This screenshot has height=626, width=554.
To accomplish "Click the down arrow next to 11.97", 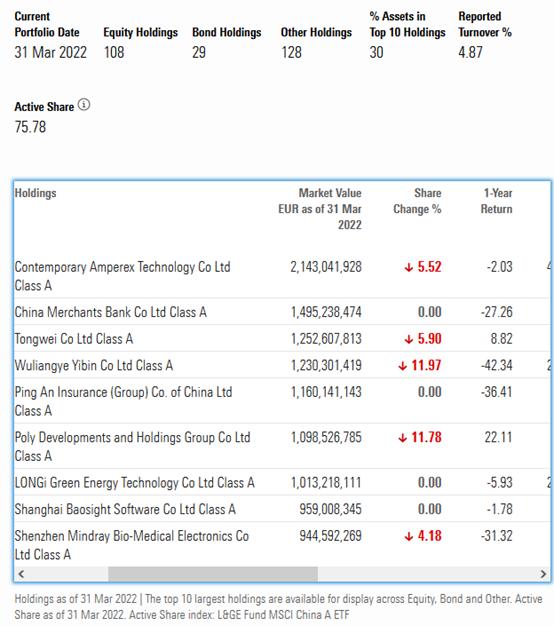I will (x=402, y=366).
